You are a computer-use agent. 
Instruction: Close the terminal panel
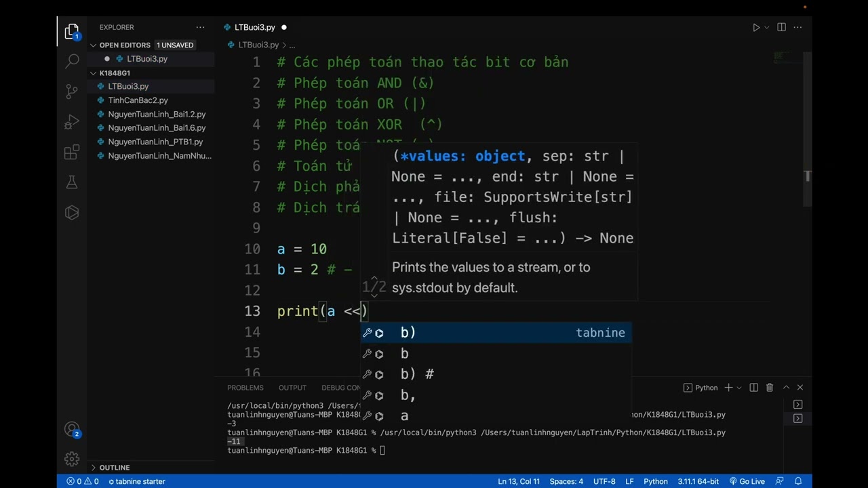click(x=800, y=388)
